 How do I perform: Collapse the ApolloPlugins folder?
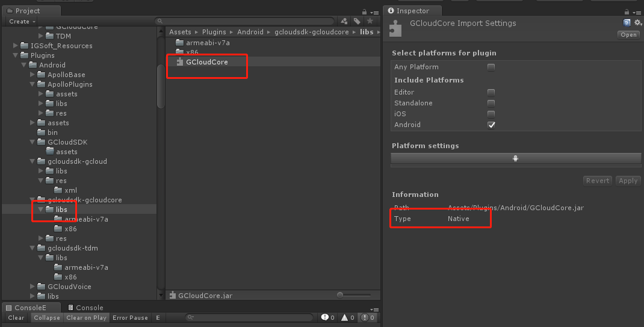click(33, 84)
